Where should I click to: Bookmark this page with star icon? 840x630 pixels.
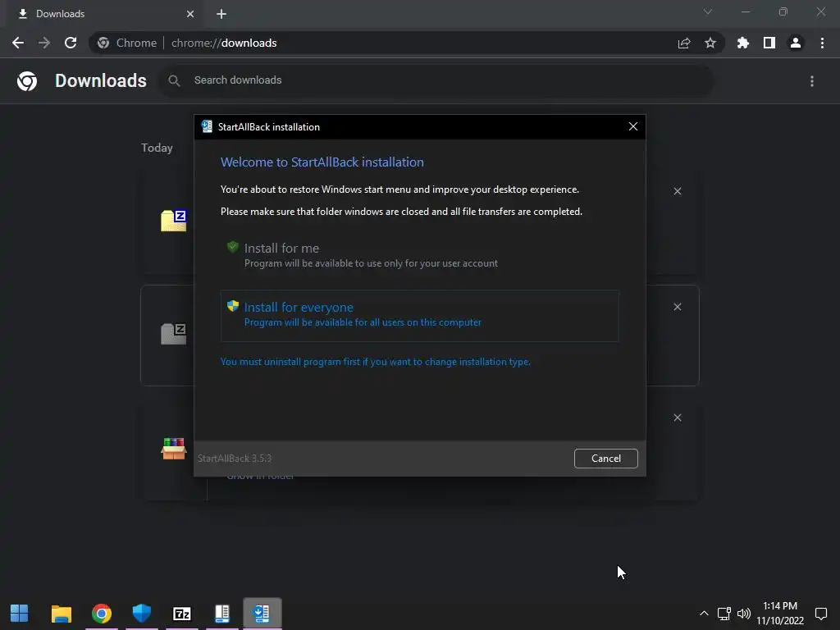[710, 43]
